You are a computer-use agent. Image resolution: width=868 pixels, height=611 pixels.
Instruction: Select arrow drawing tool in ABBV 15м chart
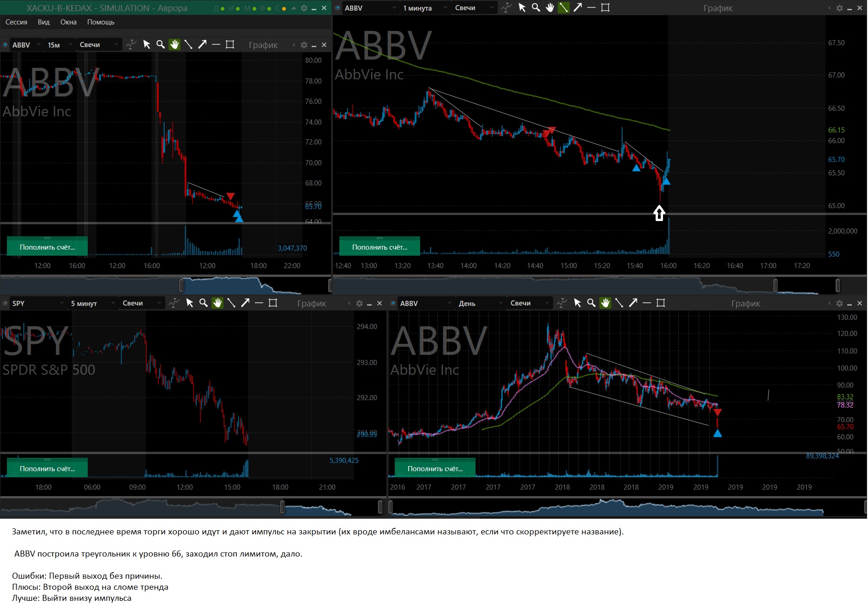point(202,45)
